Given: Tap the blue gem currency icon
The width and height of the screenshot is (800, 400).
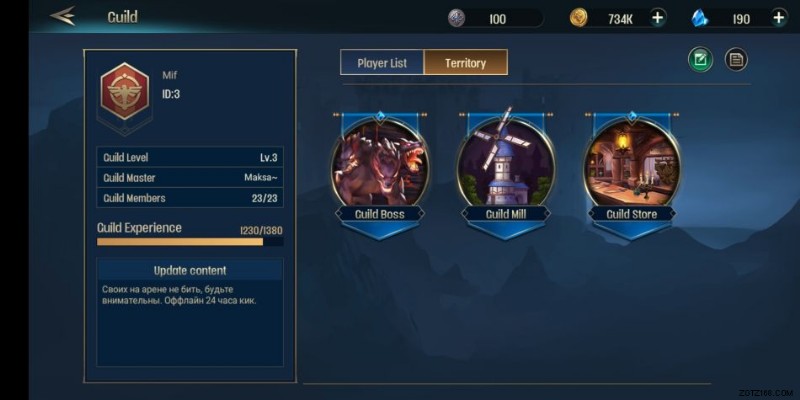Looking at the screenshot, I should 700,19.
